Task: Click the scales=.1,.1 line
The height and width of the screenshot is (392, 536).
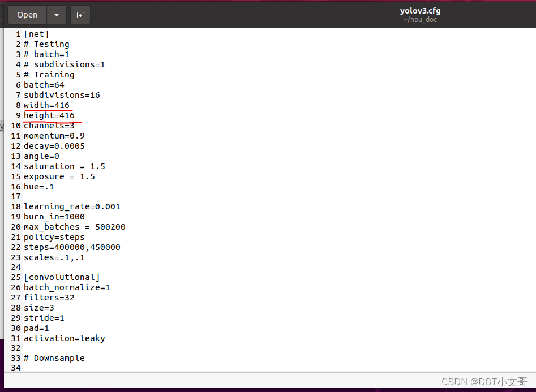Action: [x=54, y=258]
